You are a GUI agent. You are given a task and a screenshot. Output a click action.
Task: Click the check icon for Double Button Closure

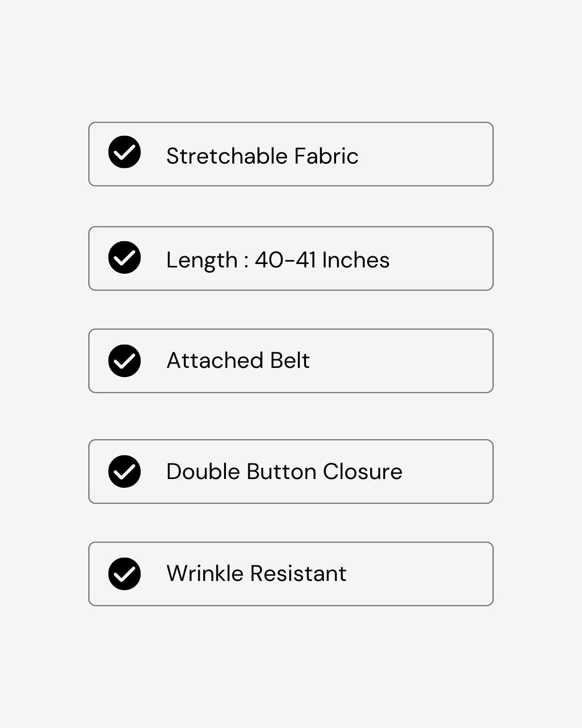point(125,471)
